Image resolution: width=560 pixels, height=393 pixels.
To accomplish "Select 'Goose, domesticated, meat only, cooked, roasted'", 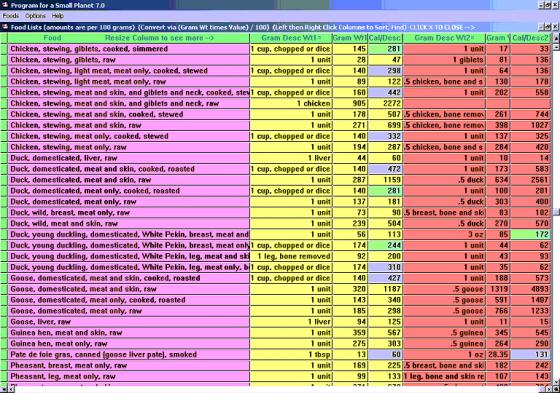I will (x=129, y=300).
